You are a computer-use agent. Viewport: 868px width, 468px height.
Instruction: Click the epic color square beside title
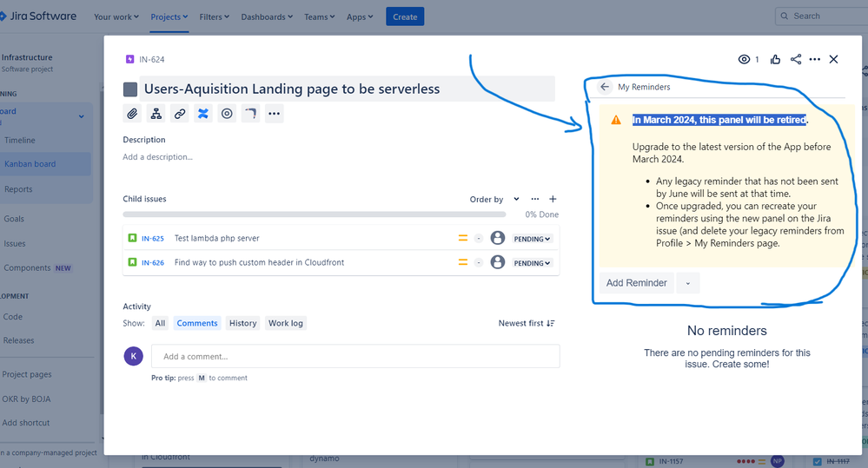point(130,89)
